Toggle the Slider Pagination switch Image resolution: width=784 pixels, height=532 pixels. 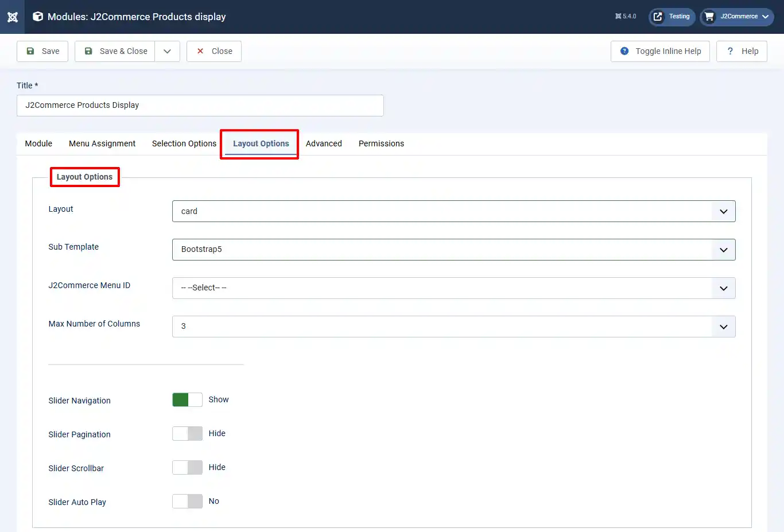pyautogui.click(x=188, y=434)
